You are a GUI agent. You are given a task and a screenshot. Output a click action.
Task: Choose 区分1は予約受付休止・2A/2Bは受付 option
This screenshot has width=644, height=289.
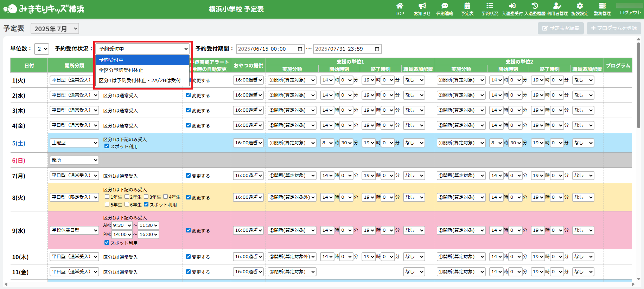[x=140, y=80]
